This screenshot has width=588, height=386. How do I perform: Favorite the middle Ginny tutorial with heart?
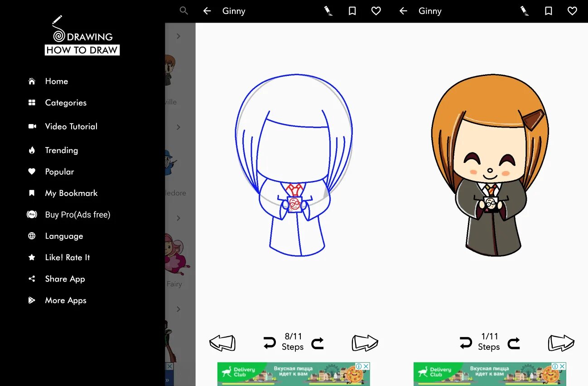[376, 11]
